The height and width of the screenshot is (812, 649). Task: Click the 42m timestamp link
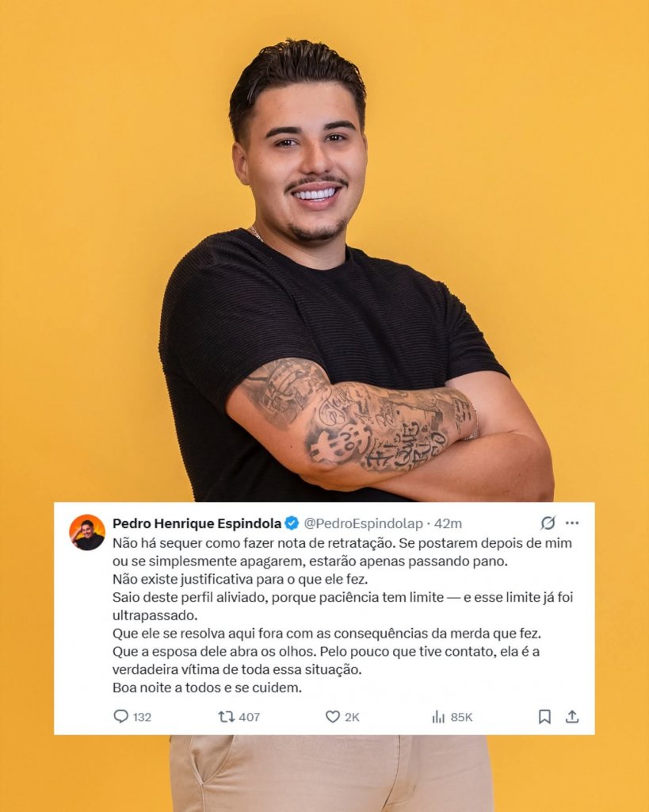pyautogui.click(x=448, y=523)
